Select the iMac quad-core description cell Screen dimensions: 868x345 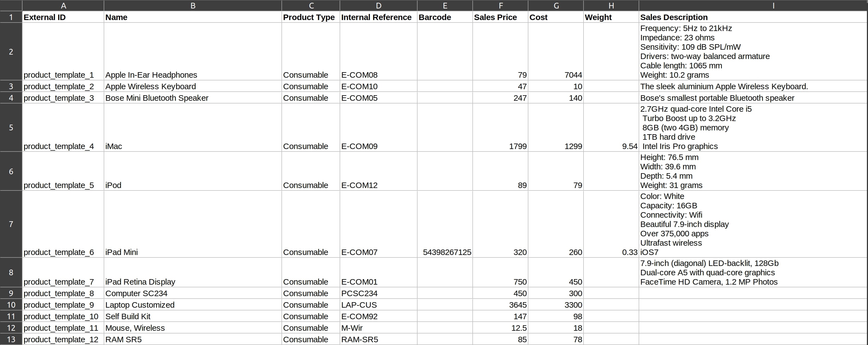pos(753,127)
